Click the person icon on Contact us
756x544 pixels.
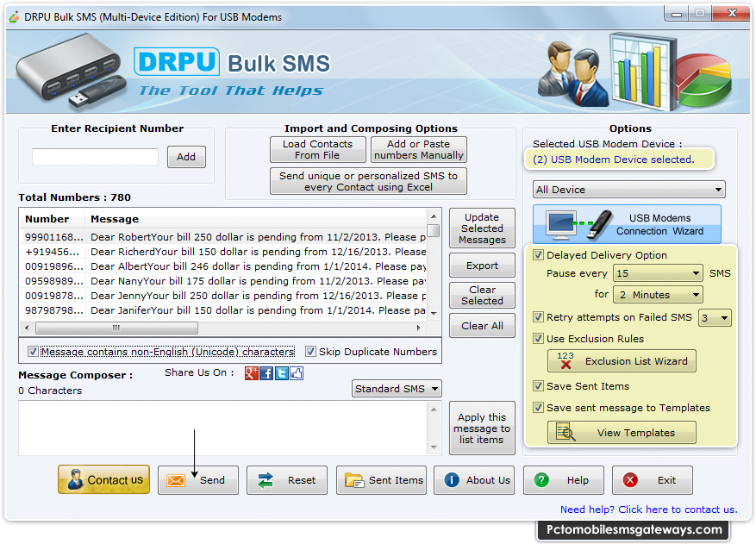(x=75, y=479)
